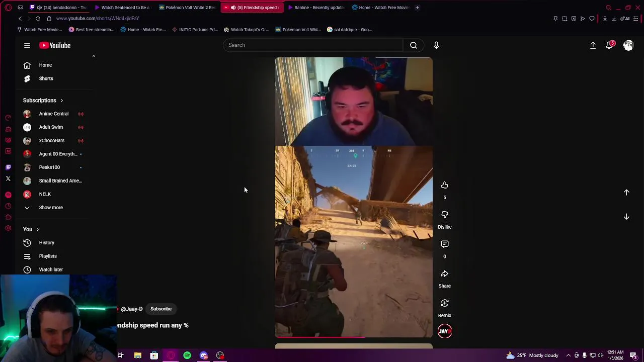Switch to Watch Sentenced to Be tab

click(122, 8)
